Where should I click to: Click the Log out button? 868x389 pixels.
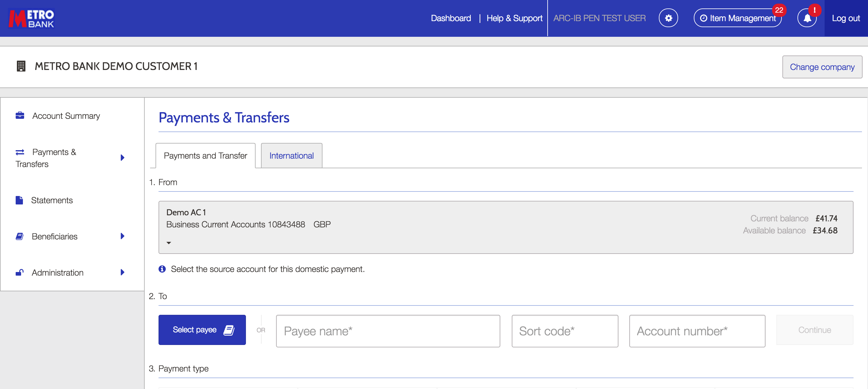coord(846,18)
